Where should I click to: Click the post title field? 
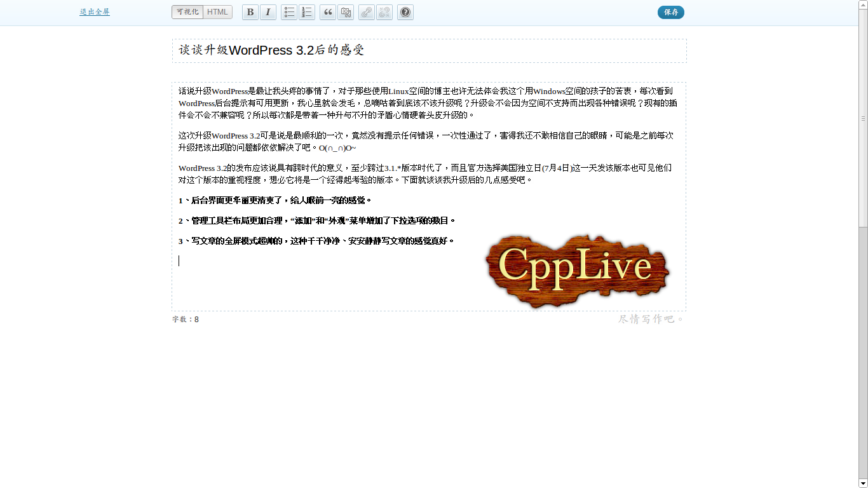click(430, 51)
